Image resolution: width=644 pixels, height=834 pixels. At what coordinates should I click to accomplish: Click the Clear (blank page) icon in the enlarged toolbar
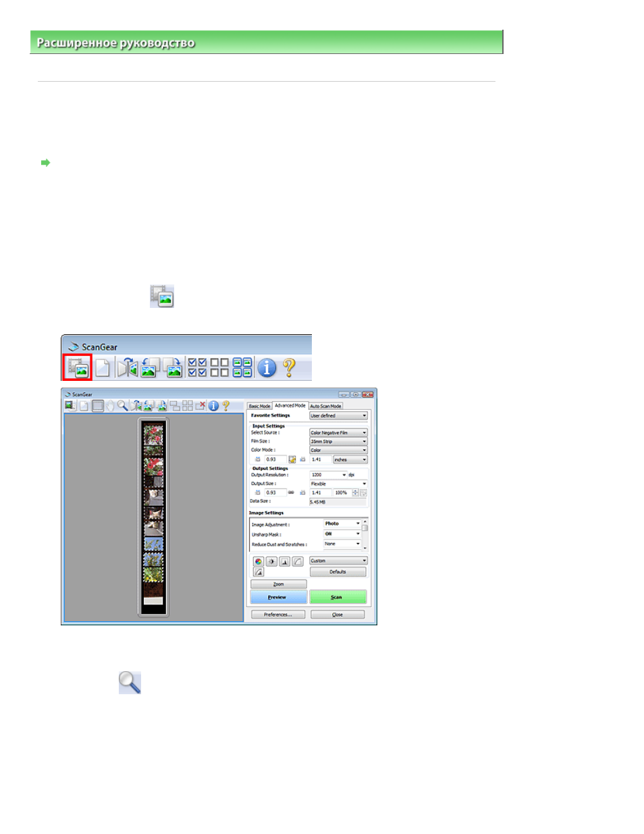pos(103,368)
